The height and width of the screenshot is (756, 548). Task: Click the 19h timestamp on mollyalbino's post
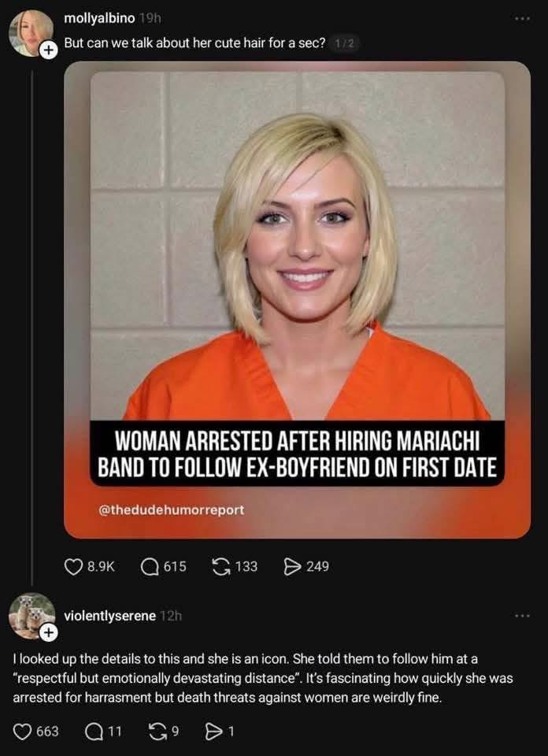tap(149, 18)
